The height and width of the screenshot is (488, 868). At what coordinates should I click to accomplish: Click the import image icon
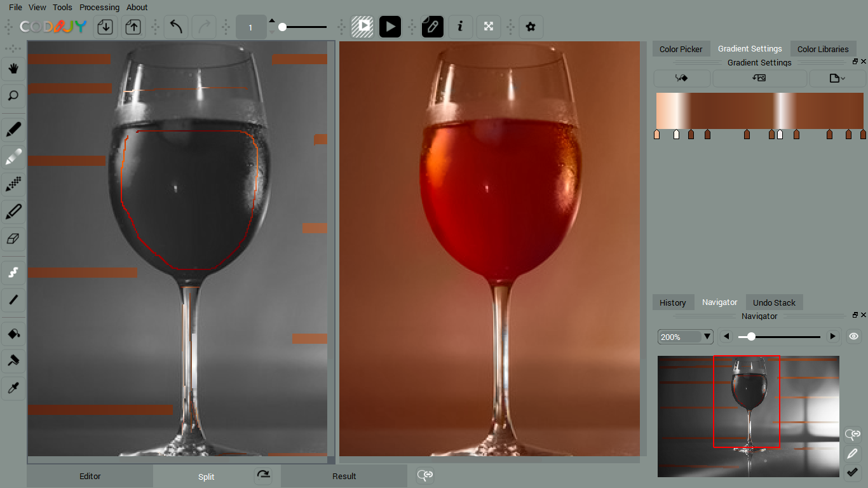(x=105, y=27)
